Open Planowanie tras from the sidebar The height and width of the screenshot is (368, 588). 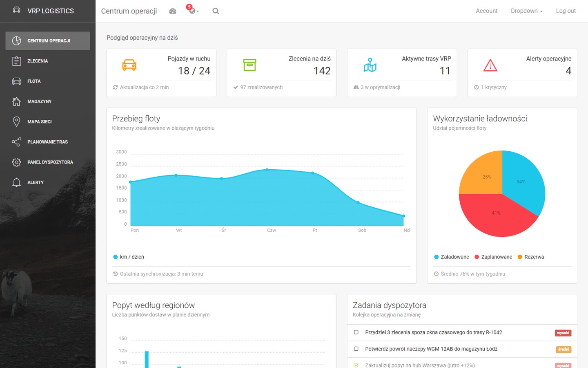click(x=48, y=142)
